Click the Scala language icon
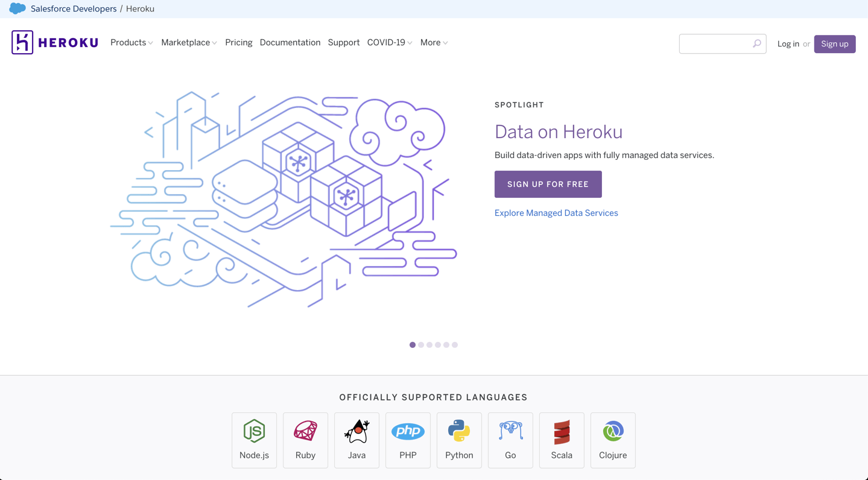This screenshot has height=480, width=868. coord(562,431)
